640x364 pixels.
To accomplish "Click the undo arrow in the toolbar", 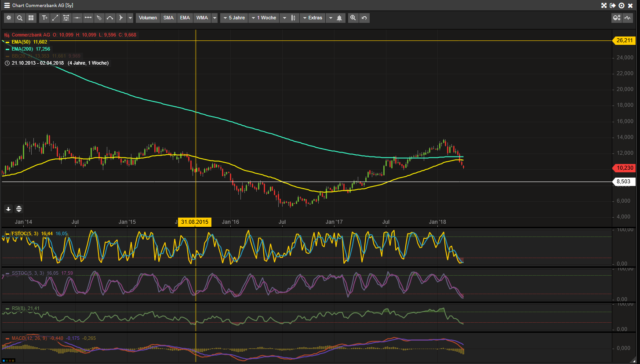I will pyautogui.click(x=363, y=18).
